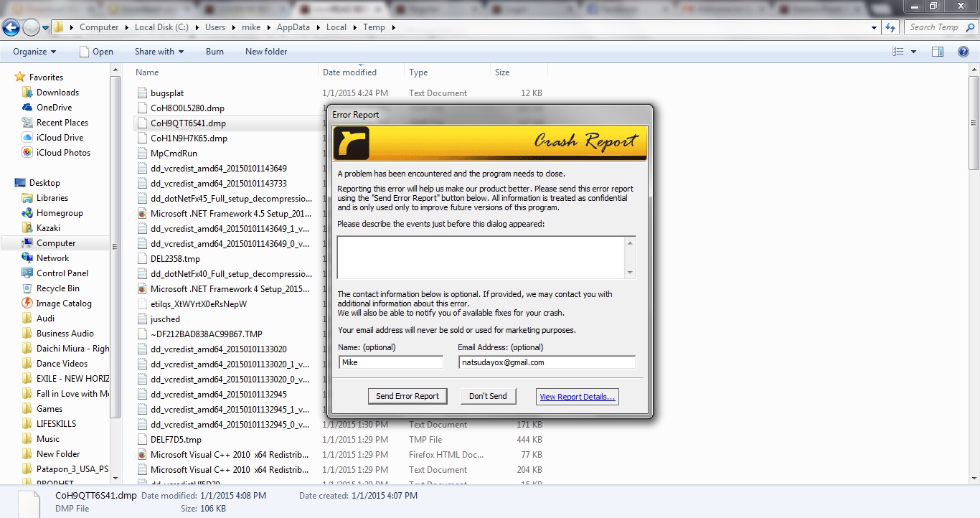Click the Downloads folder icon in Favorites
Viewport: 980px width, 518px height.
pos(27,93)
